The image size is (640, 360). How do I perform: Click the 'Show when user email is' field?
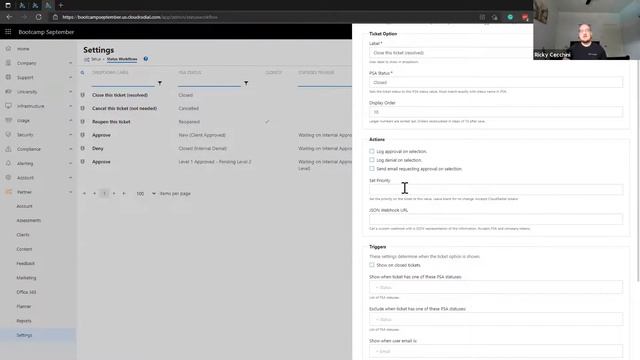496,351
